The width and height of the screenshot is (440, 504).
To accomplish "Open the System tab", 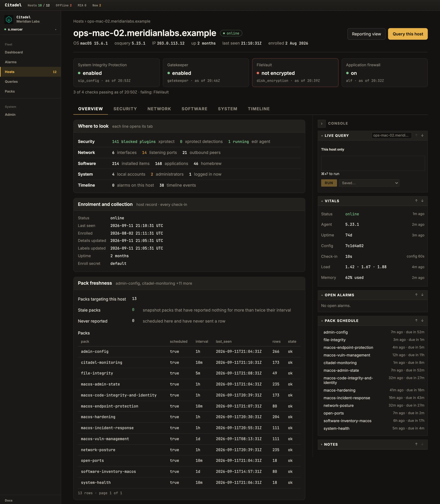I will pos(228,109).
